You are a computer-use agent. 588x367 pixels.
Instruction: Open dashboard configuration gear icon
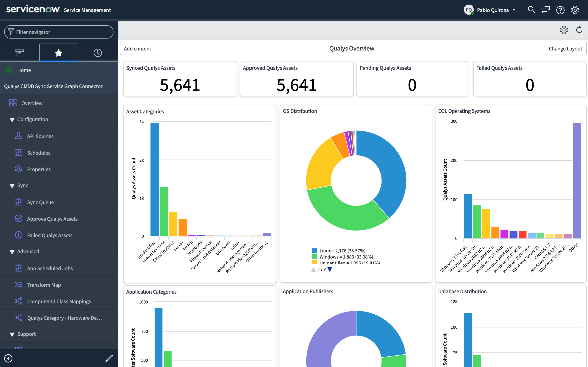[564, 30]
